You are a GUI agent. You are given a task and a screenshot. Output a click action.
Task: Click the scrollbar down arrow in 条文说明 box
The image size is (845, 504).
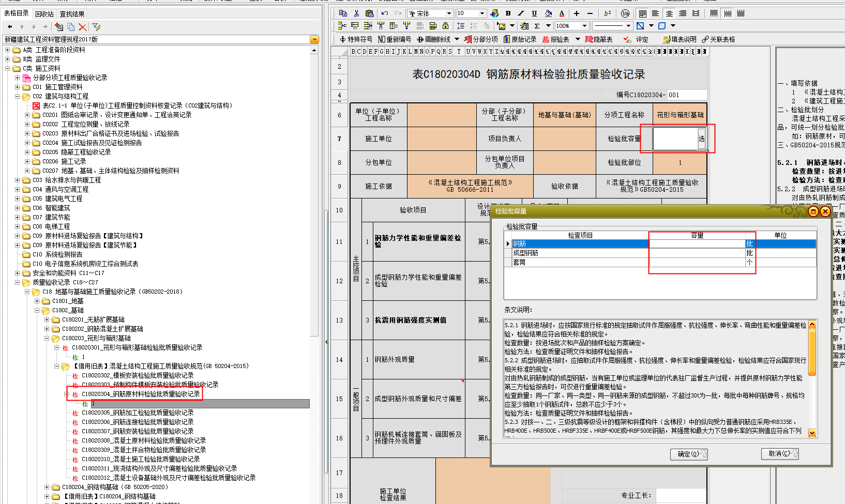[812, 433]
